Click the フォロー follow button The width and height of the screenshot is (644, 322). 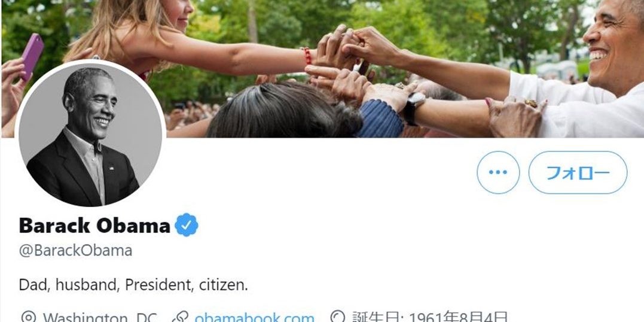pos(578,172)
